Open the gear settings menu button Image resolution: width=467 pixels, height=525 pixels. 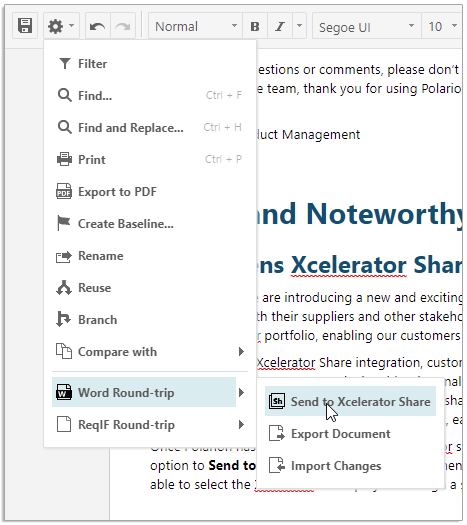point(61,26)
